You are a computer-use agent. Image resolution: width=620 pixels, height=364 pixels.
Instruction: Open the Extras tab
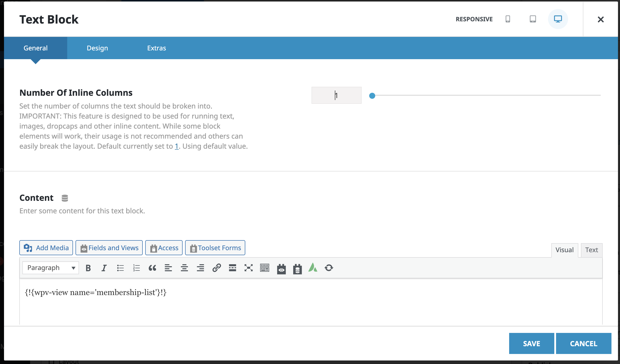pos(157,48)
